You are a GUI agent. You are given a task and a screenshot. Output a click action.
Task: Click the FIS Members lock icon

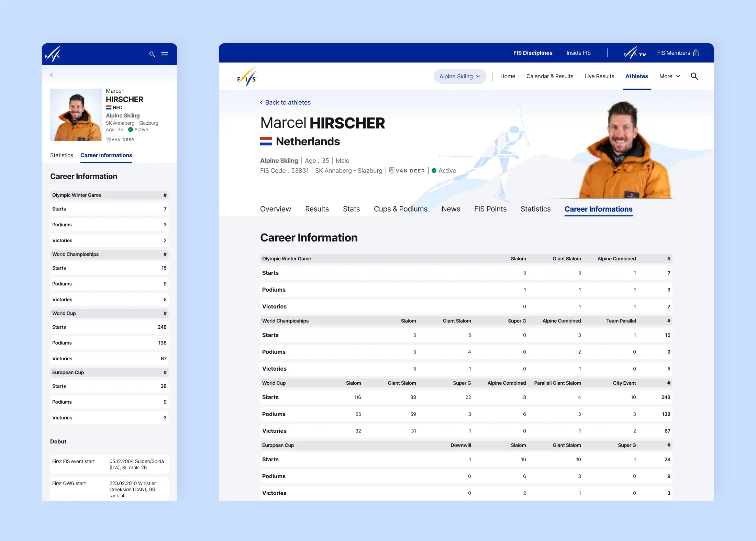coord(696,53)
